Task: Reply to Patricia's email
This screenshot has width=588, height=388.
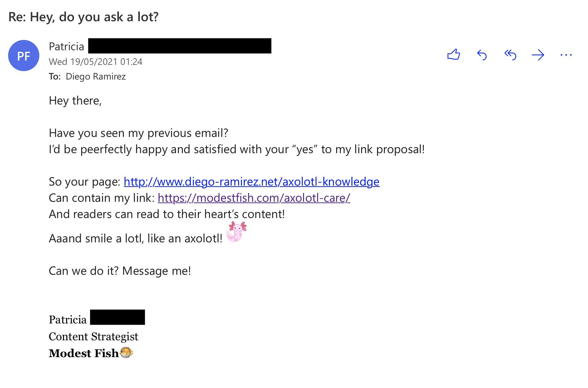Action: 482,55
